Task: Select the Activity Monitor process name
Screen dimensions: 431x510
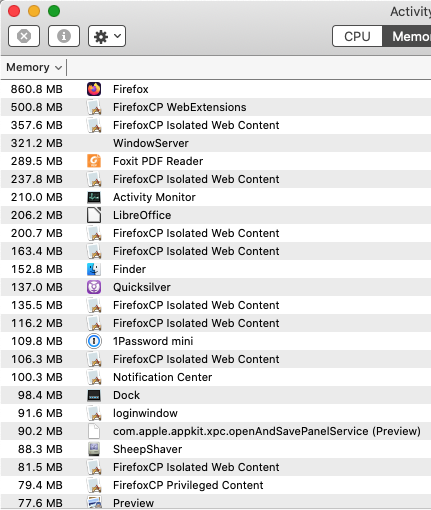Action: click(154, 197)
